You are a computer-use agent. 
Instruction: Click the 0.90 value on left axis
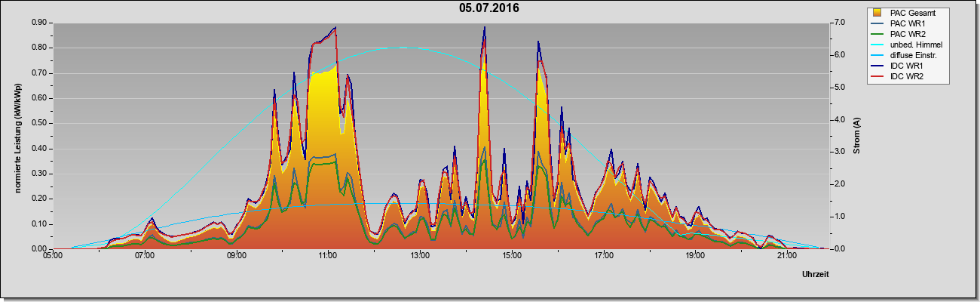[39, 23]
